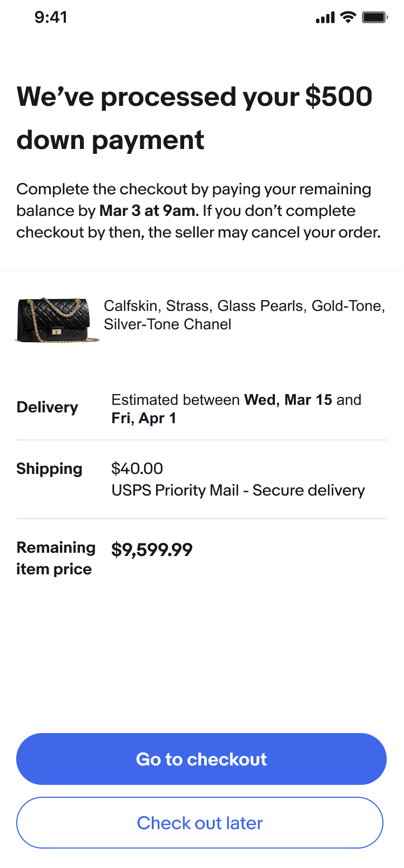Tap the Wed, Mar 15 delivery estimate
404x868 pixels.
(288, 400)
